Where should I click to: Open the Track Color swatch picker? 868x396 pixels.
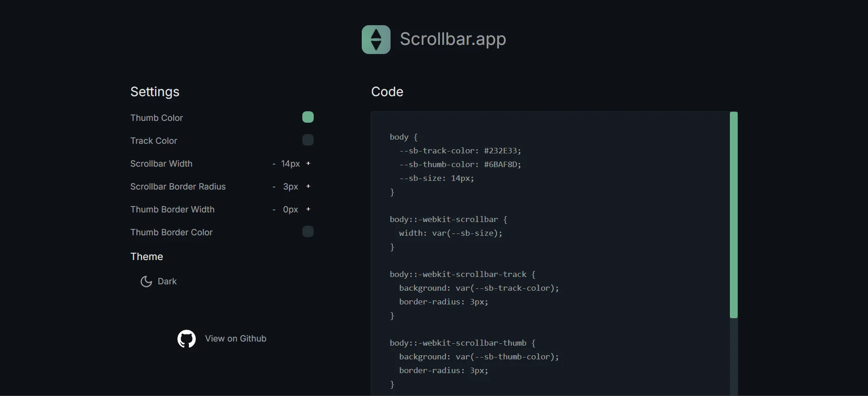(308, 140)
